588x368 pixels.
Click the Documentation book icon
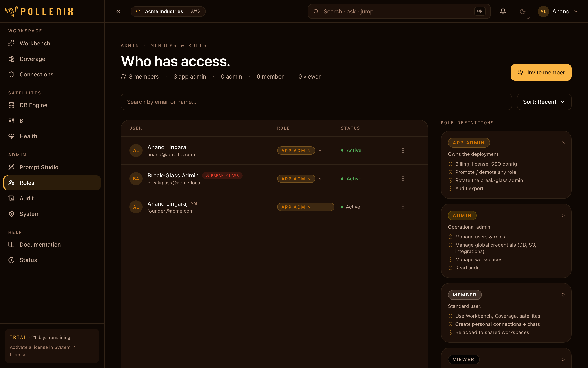coord(11,245)
